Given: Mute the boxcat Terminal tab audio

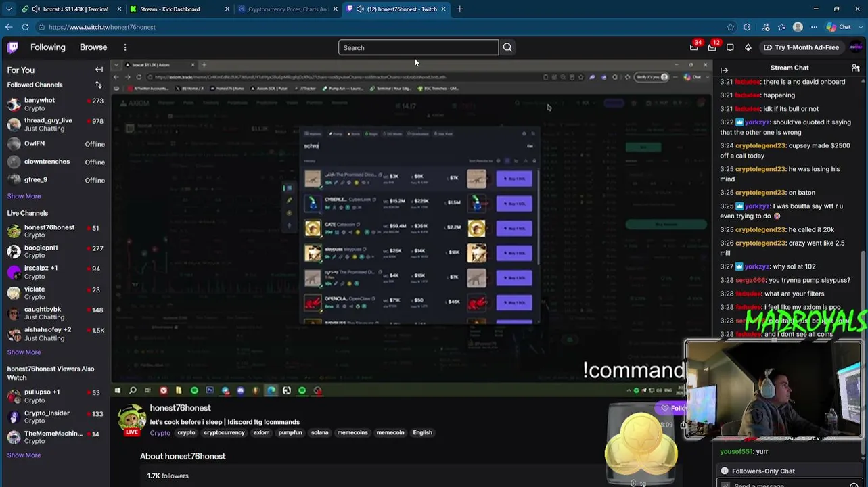Looking at the screenshot, I should [x=36, y=9].
